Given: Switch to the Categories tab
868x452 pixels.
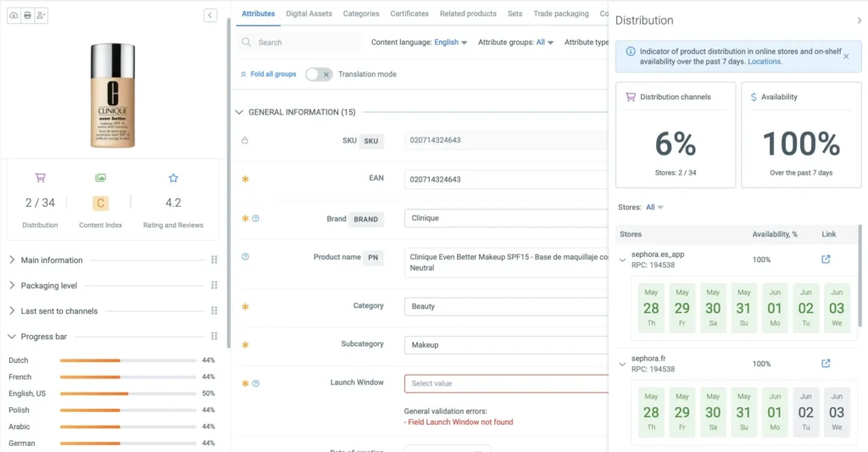Looking at the screenshot, I should pos(361,14).
